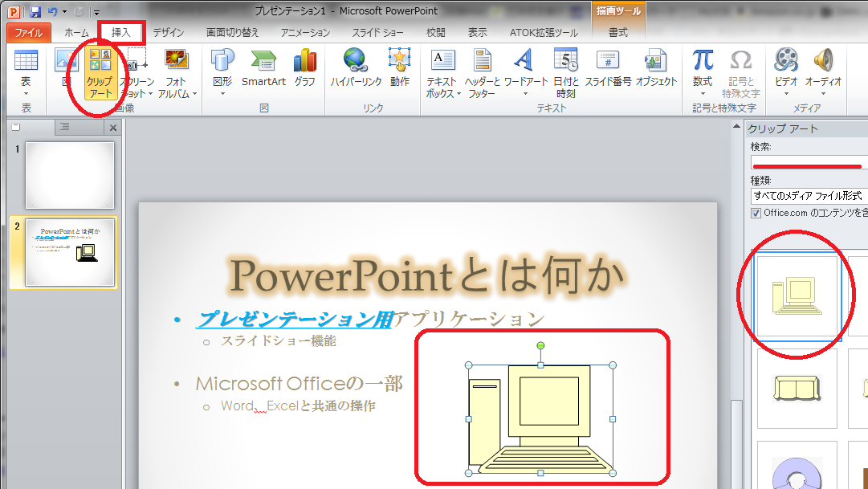Open the Slide Show (スライドショー) tab
The image size is (868, 489).
tap(377, 33)
